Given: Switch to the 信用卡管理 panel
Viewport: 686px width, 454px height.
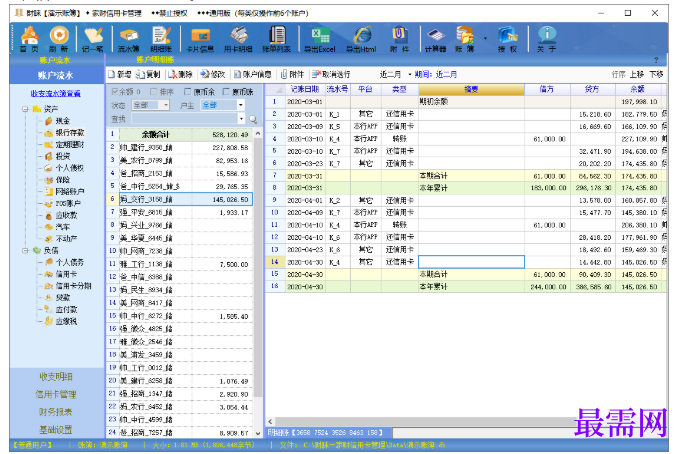Looking at the screenshot, I should (56, 395).
